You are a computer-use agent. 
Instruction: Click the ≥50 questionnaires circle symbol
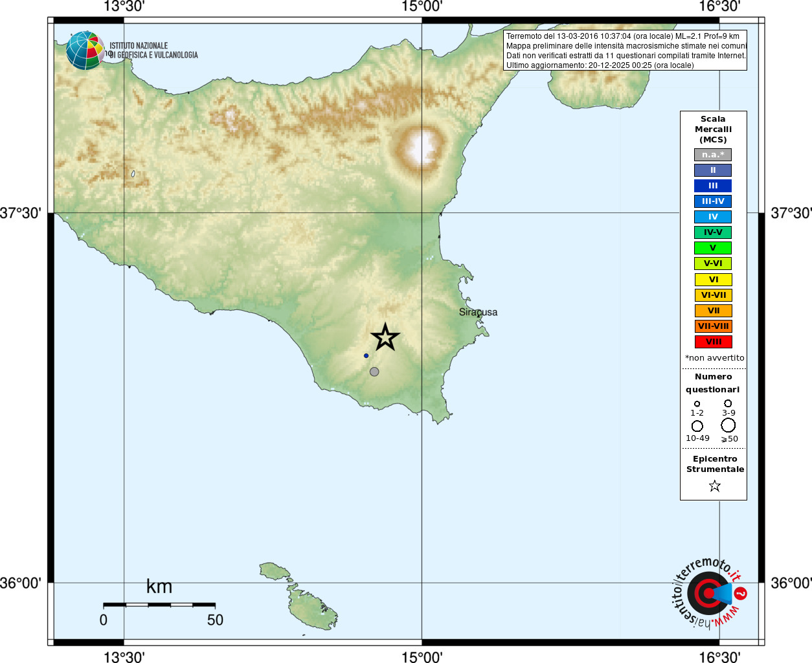point(728,425)
